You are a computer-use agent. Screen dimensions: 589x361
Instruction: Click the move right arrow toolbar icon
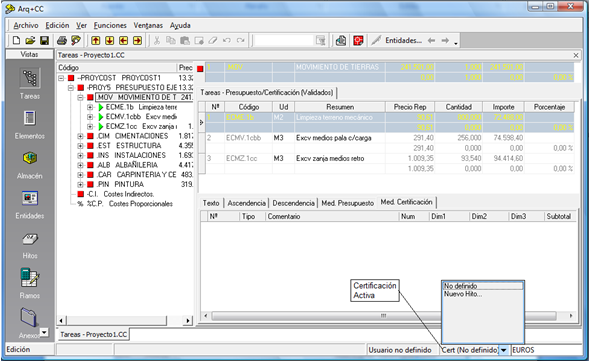coord(137,40)
